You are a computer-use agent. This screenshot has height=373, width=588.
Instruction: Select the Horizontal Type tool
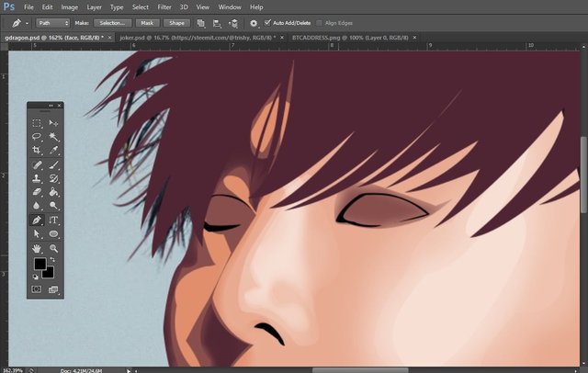pos(53,220)
